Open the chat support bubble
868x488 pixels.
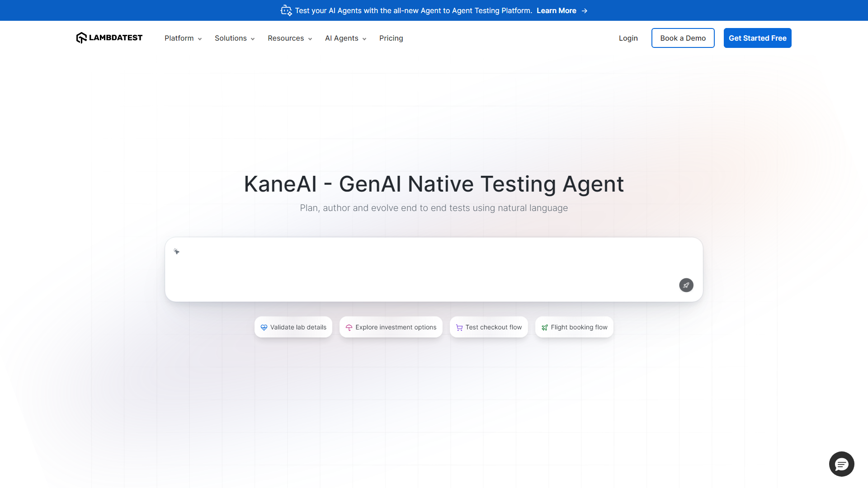[x=841, y=464]
